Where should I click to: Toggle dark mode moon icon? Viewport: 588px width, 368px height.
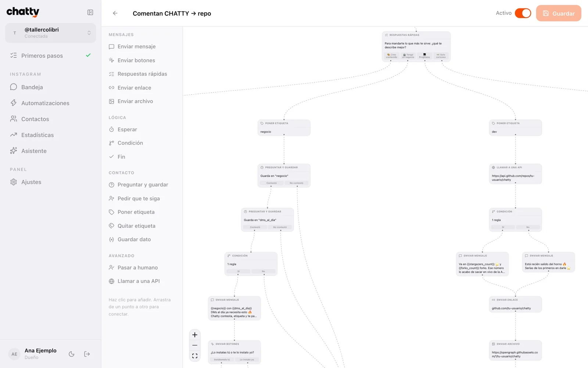point(72,354)
